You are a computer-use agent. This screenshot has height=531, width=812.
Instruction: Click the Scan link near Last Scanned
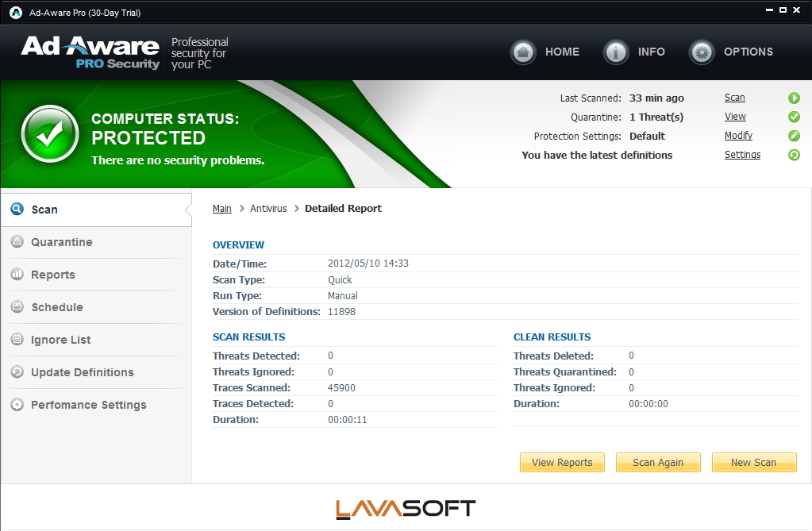point(734,98)
